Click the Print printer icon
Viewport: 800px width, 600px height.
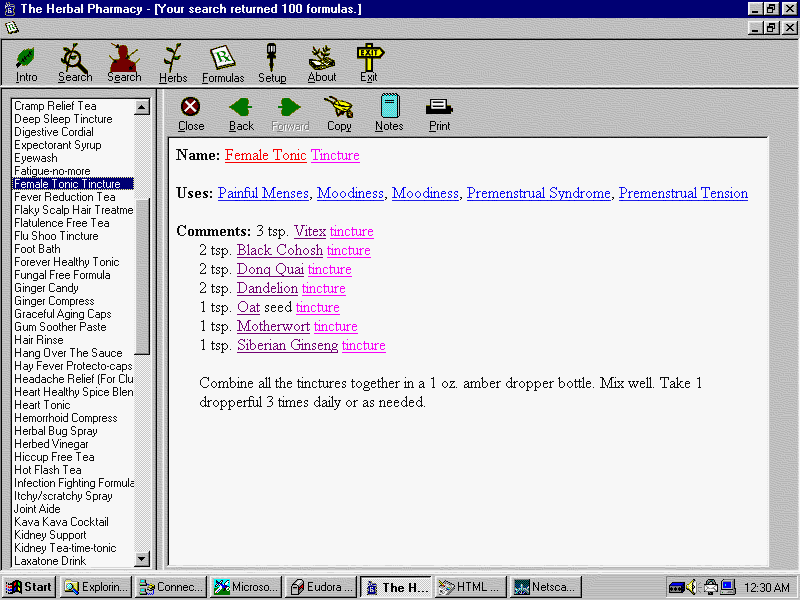(439, 115)
